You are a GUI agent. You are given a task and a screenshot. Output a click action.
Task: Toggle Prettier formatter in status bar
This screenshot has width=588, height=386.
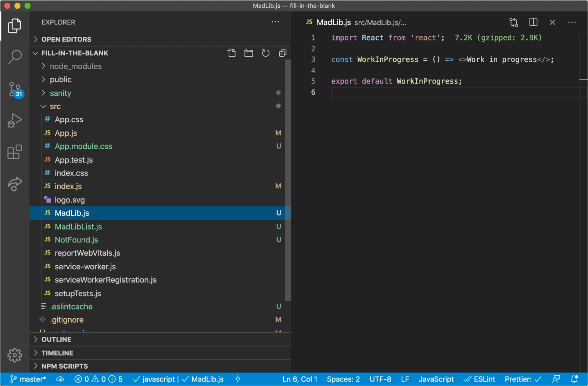[523, 379]
